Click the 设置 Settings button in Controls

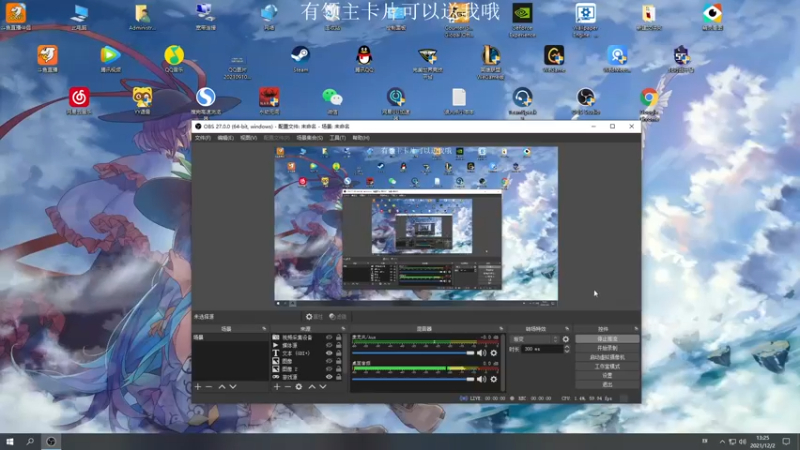[x=607, y=375]
